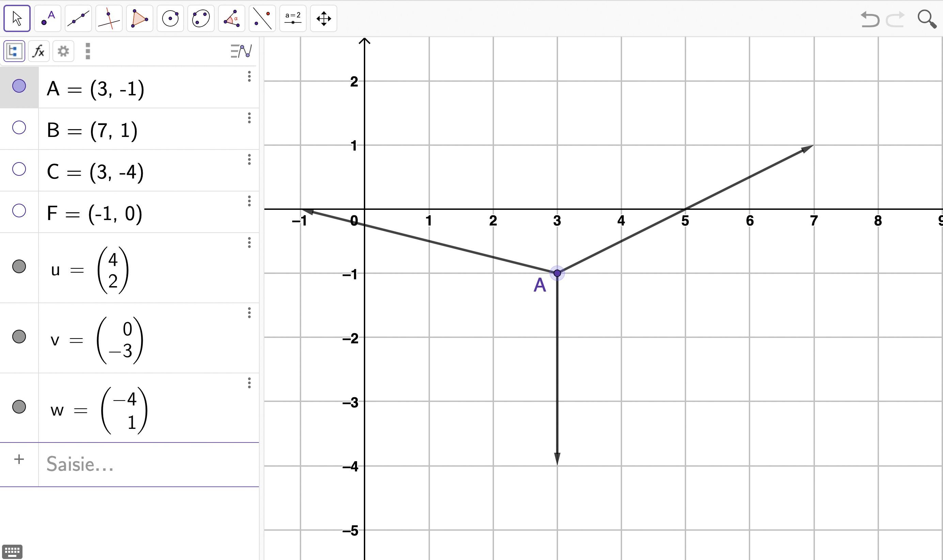Open more options for vector w

[x=249, y=383]
